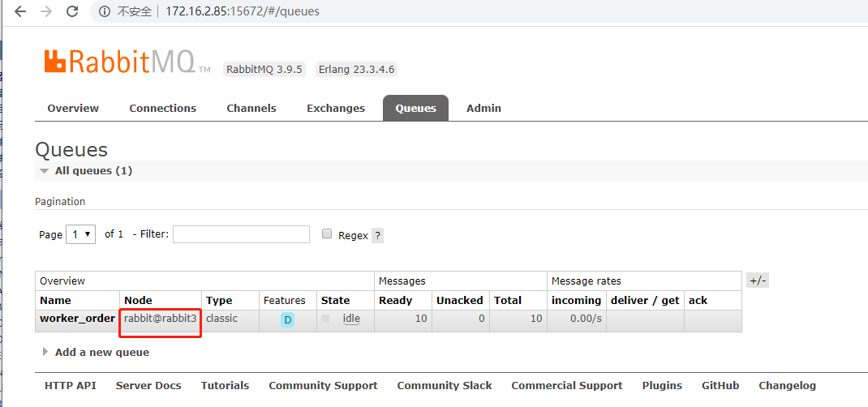The image size is (868, 407).
Task: Reload the page with the refresh icon
Action: coord(72,11)
